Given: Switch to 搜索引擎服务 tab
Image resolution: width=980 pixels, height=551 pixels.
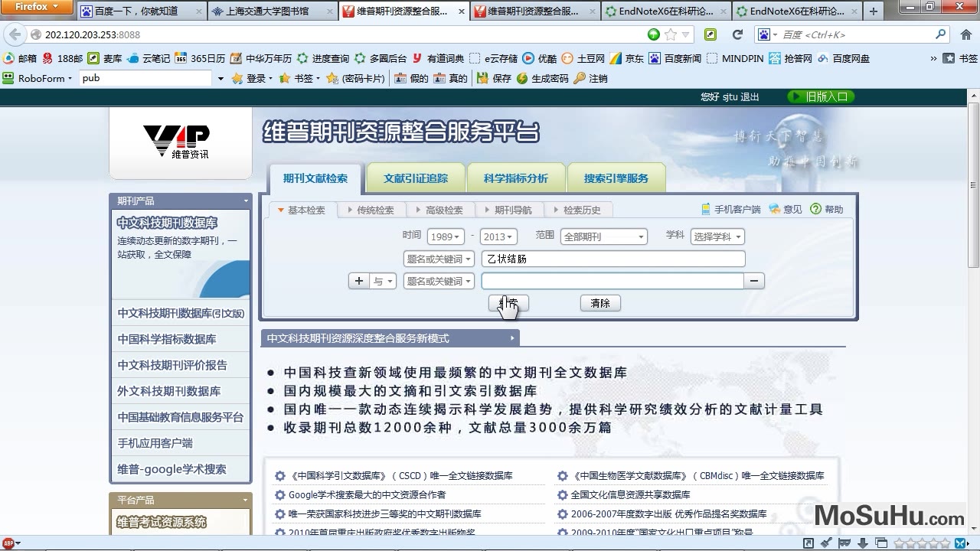Looking at the screenshot, I should coord(616,178).
